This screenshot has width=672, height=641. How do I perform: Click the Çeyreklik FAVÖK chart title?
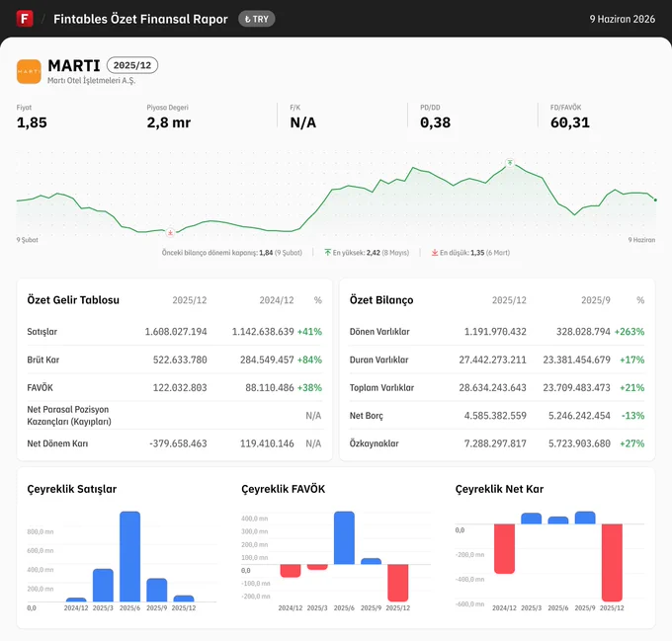click(x=284, y=489)
